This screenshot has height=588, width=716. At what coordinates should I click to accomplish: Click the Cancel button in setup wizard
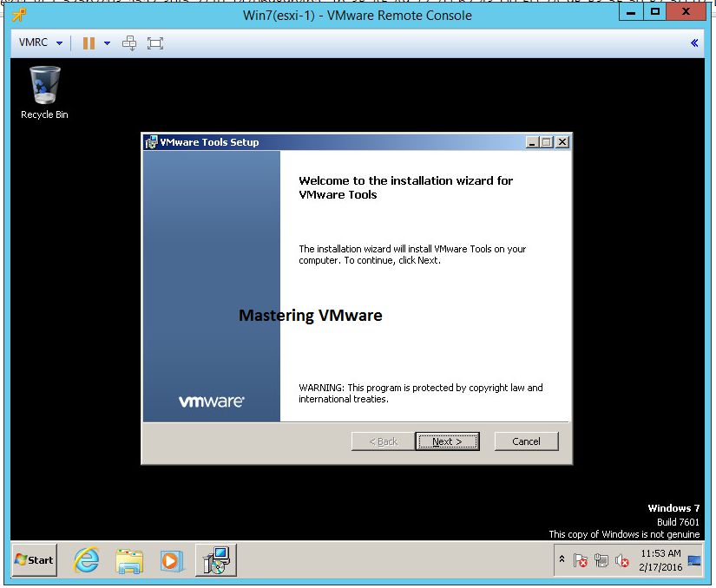coord(526,441)
